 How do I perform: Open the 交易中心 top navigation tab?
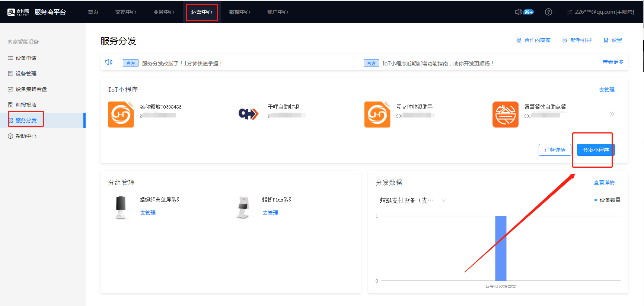pyautogui.click(x=126, y=12)
